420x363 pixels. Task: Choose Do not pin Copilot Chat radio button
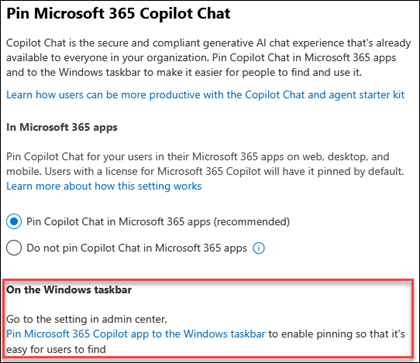(14, 248)
